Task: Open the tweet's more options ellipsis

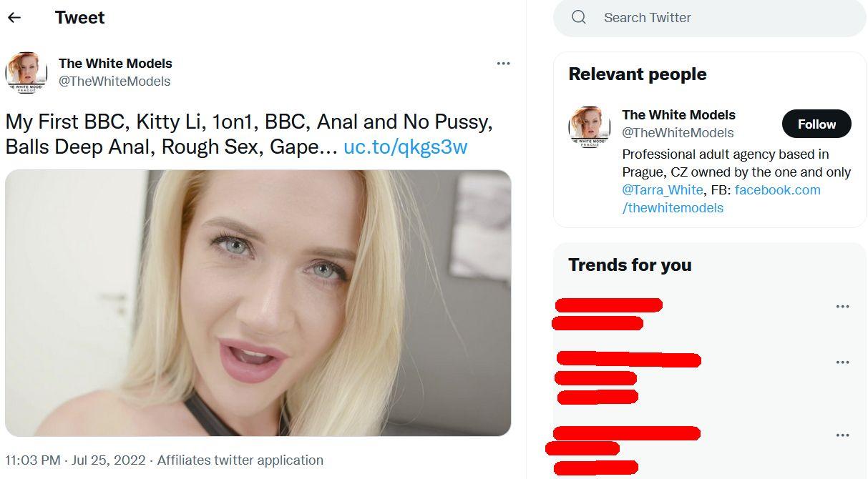Action: tap(503, 64)
